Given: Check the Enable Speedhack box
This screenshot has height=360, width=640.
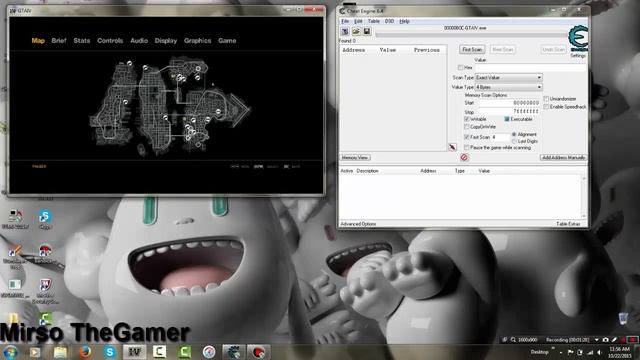Looking at the screenshot, I should [x=546, y=107].
